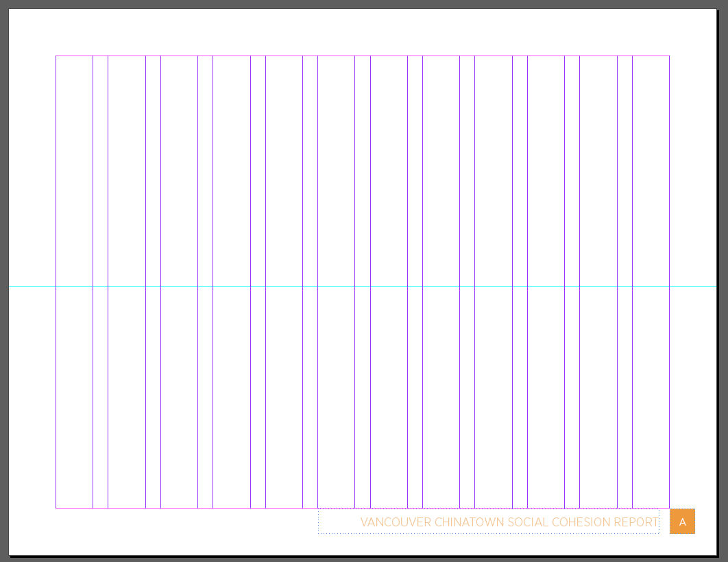Click the word CHINATOWN in the footer
Screen dimensions: 728x562
[471, 522]
